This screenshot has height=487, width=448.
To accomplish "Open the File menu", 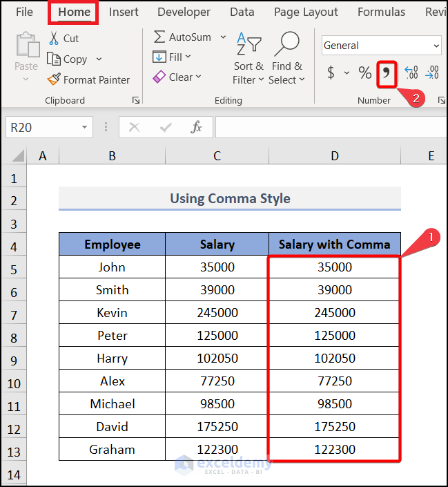I will pos(24,12).
